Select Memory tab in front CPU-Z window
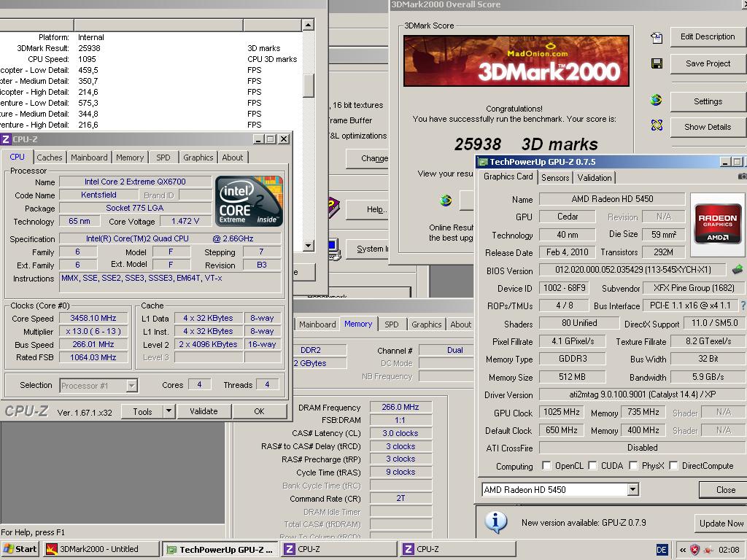Viewport: 747px width, 560px height. [x=130, y=157]
